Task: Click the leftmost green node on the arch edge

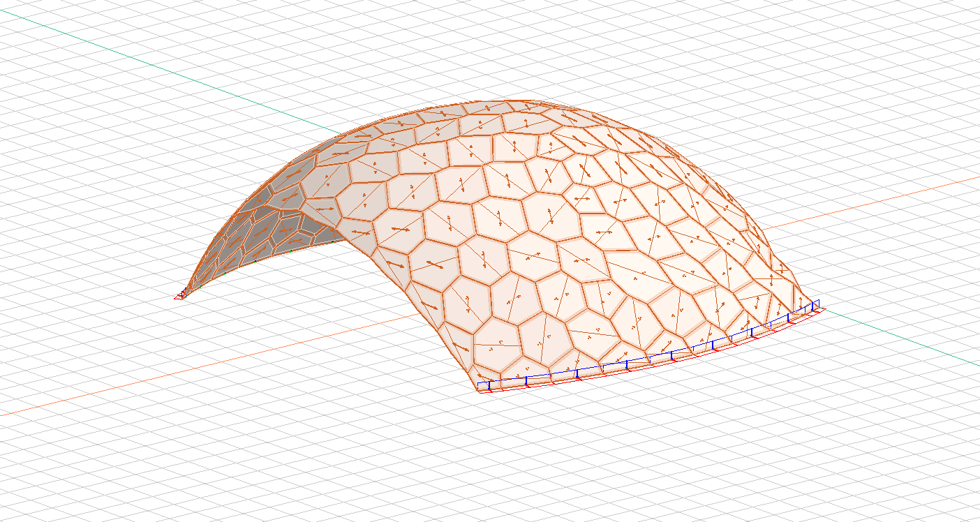Action: (185, 292)
